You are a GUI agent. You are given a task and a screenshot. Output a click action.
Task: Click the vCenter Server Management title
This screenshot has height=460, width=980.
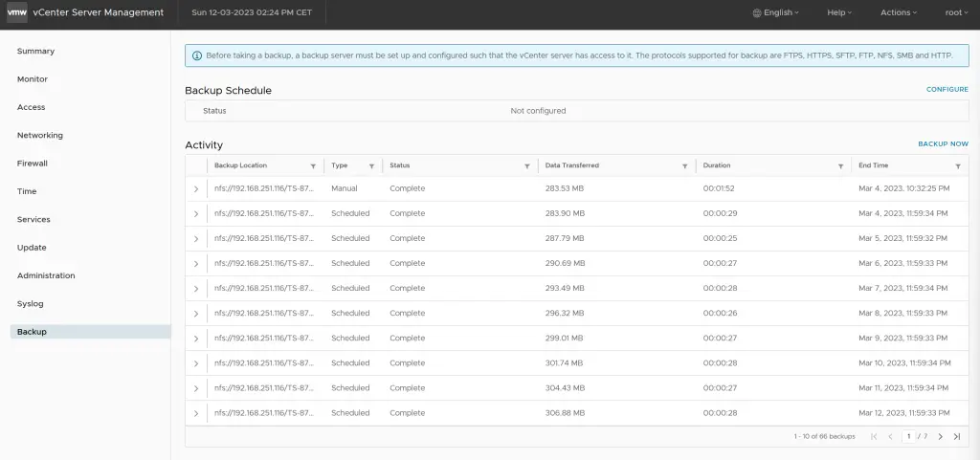[x=99, y=12]
